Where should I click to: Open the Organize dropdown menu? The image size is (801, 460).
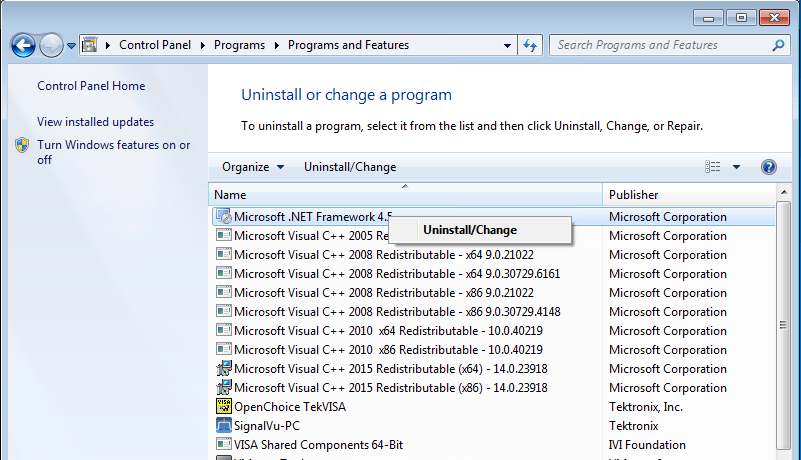point(253,167)
